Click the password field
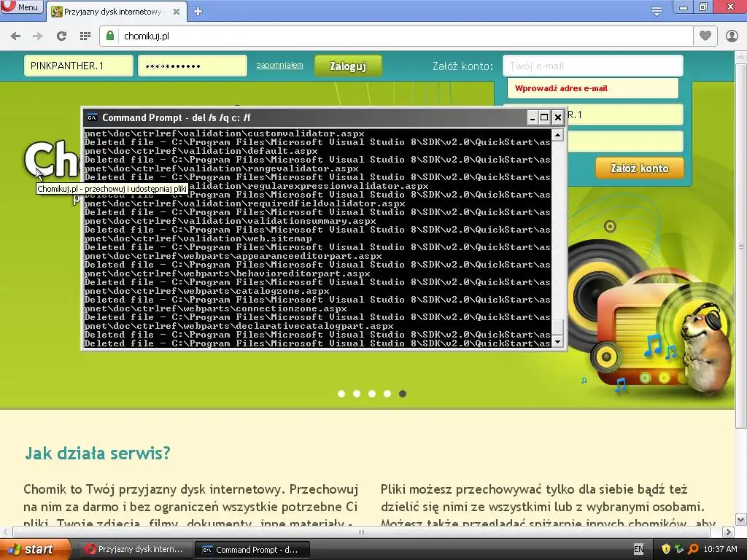747x560 pixels. coord(193,66)
